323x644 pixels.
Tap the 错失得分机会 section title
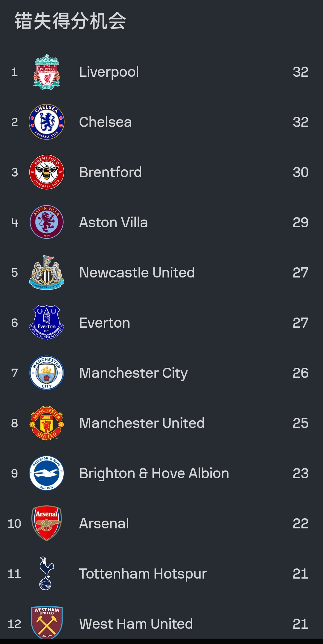[71, 21]
